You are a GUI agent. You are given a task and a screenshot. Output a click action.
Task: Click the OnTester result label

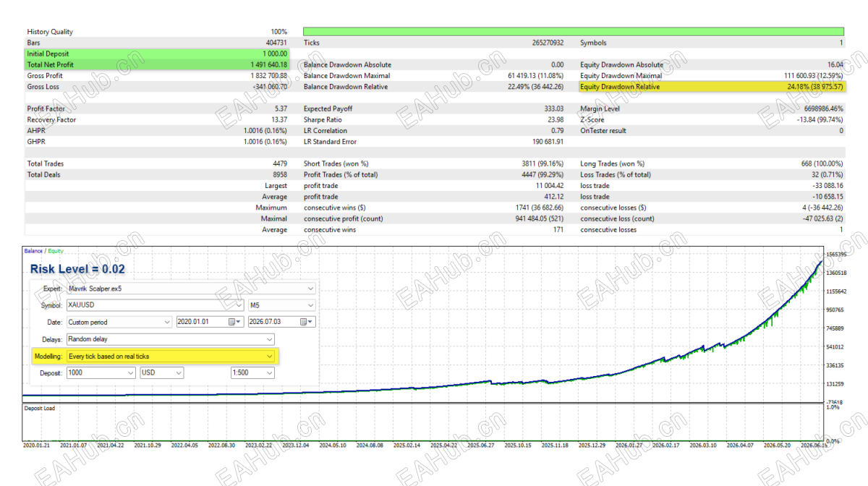coord(603,131)
